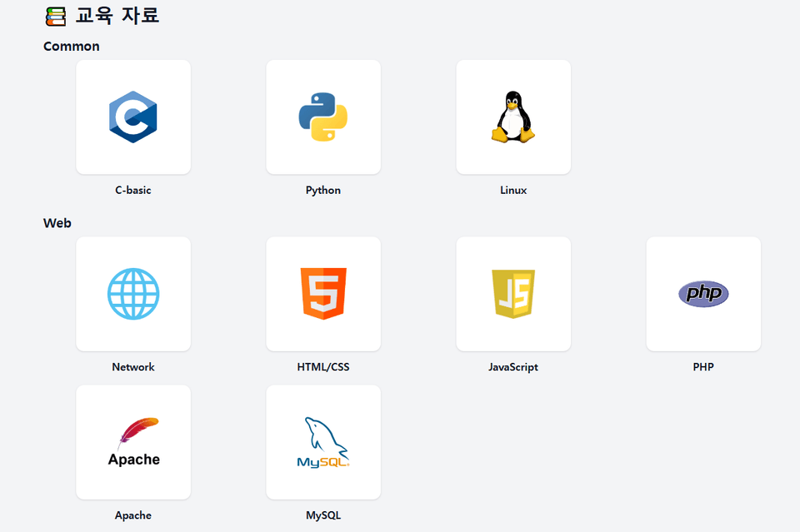The height and width of the screenshot is (532, 800).
Task: Open the Linux penguin card
Action: (x=513, y=117)
